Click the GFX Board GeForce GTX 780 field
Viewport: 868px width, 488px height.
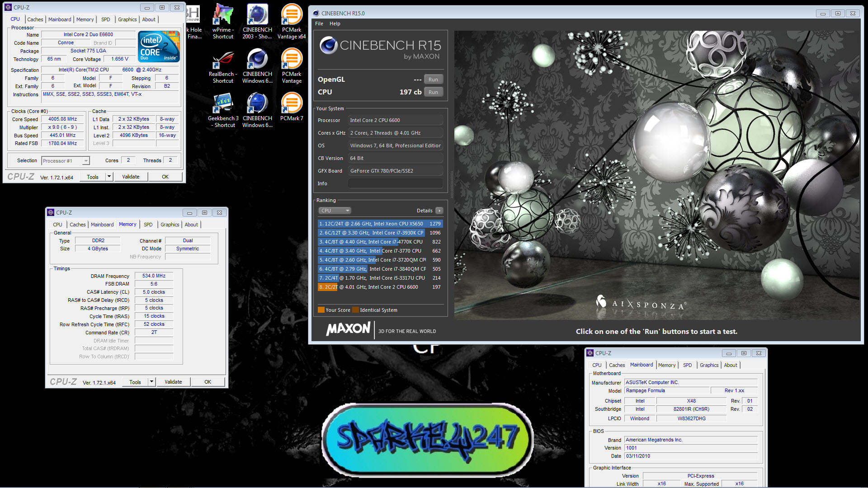coord(396,171)
